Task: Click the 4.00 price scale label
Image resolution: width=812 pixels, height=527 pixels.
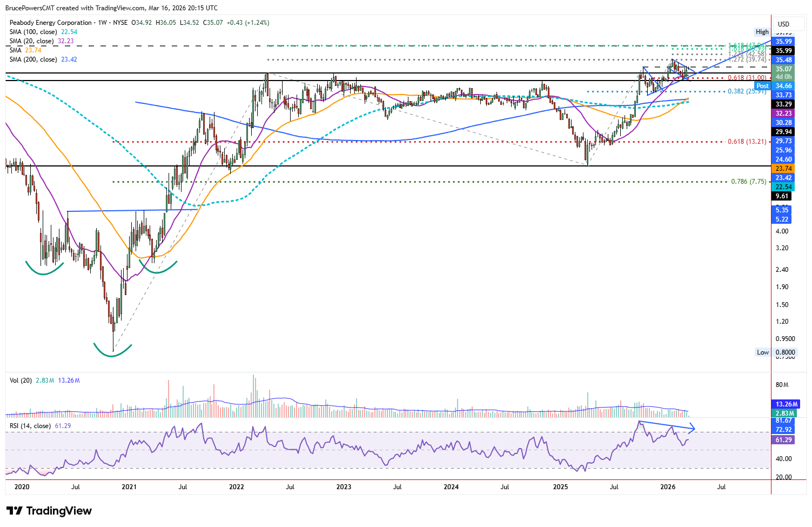Action: point(782,231)
